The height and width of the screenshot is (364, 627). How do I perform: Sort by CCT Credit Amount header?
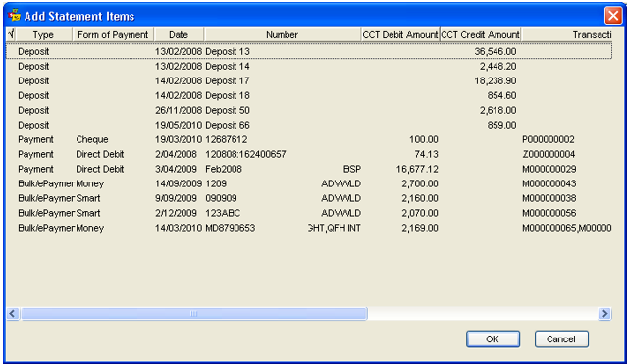pos(480,34)
